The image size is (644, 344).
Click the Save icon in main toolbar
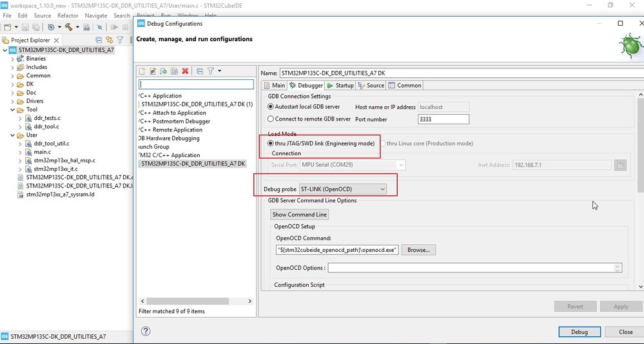tap(25, 27)
